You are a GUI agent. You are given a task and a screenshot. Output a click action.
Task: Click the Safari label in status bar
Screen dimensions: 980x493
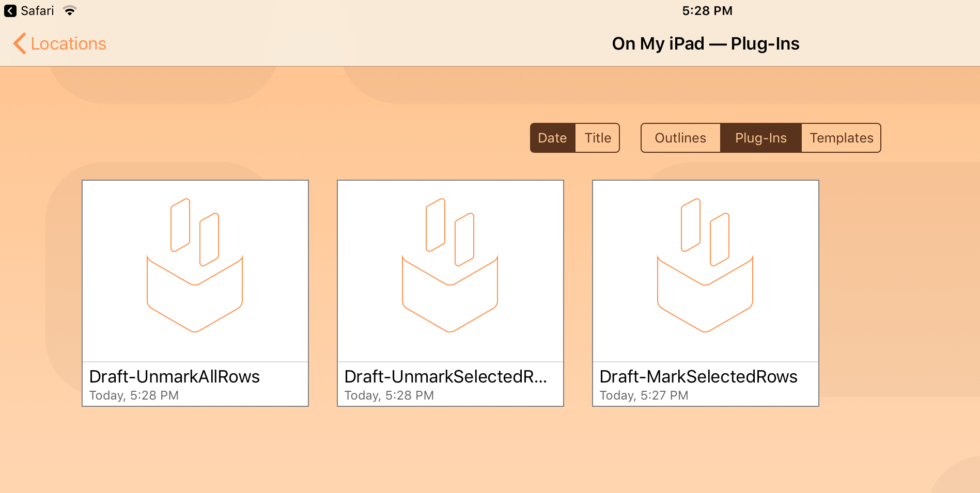coord(37,11)
